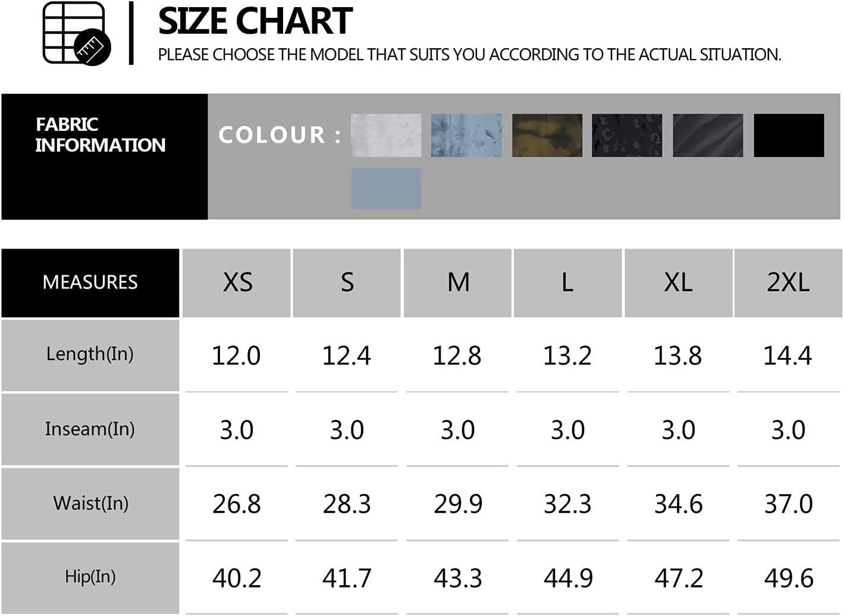
Task: Choose the solid gray-blue colour swatch
Action: 386,188
